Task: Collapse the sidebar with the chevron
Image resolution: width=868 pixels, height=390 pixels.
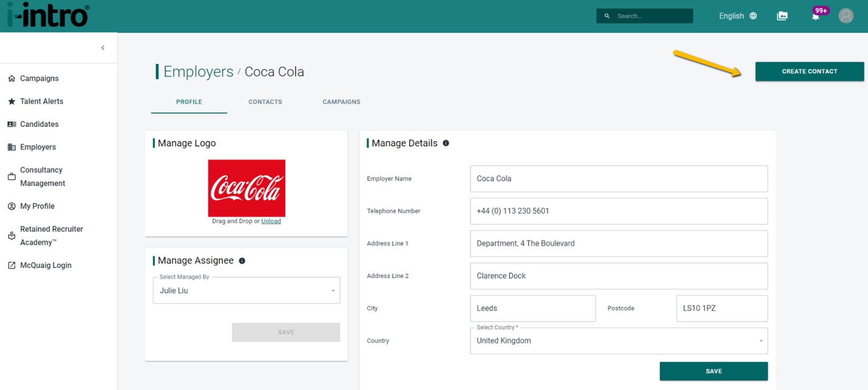Action: point(103,48)
